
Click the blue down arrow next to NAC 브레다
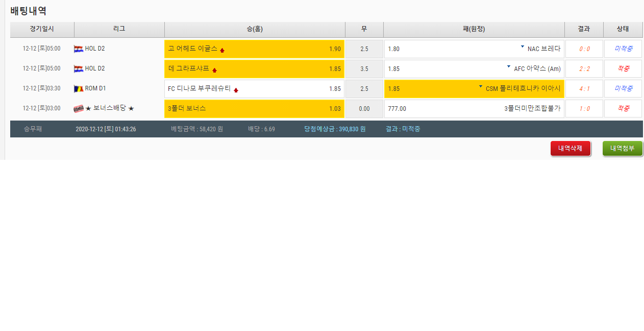click(x=522, y=47)
